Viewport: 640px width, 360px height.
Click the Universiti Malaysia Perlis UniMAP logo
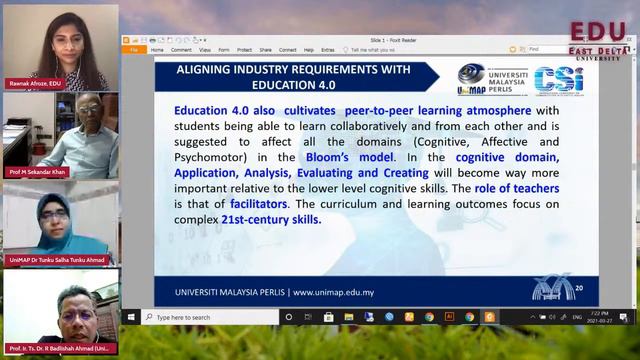click(x=492, y=80)
